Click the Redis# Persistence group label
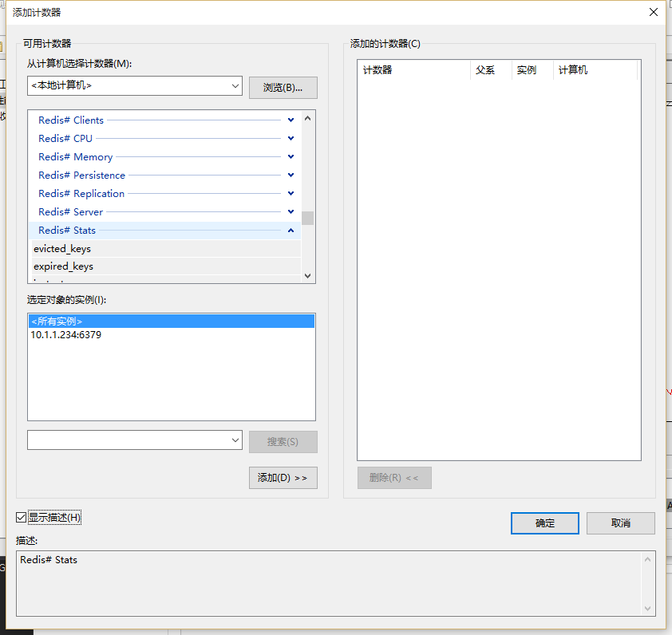This screenshot has height=635, width=672. click(82, 176)
